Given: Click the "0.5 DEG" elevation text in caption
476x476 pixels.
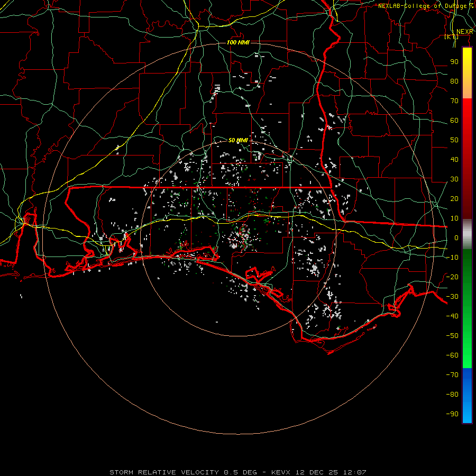Looking at the screenshot, I should (x=241, y=472).
